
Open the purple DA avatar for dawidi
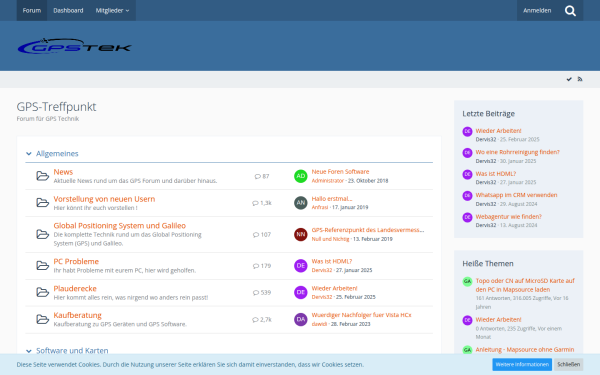(301, 319)
